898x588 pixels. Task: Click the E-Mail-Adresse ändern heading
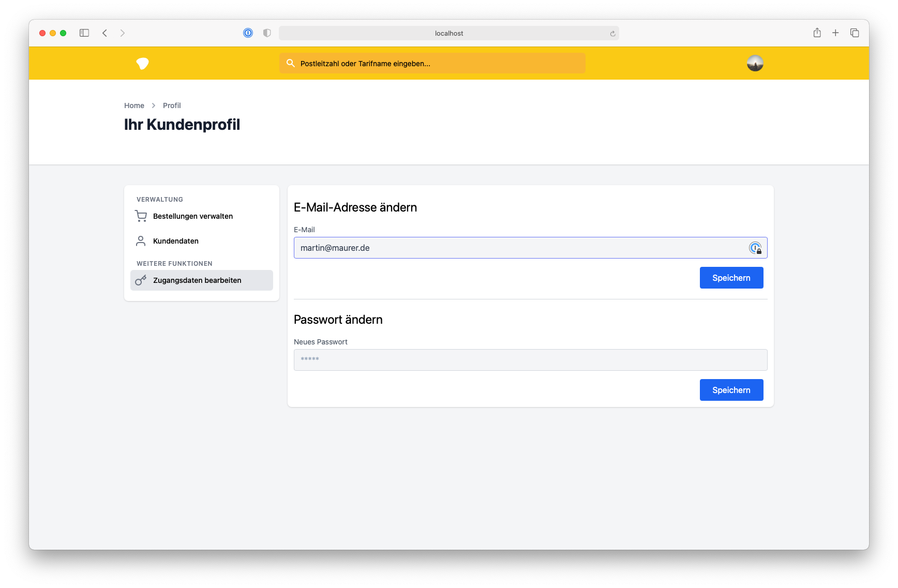pos(355,207)
